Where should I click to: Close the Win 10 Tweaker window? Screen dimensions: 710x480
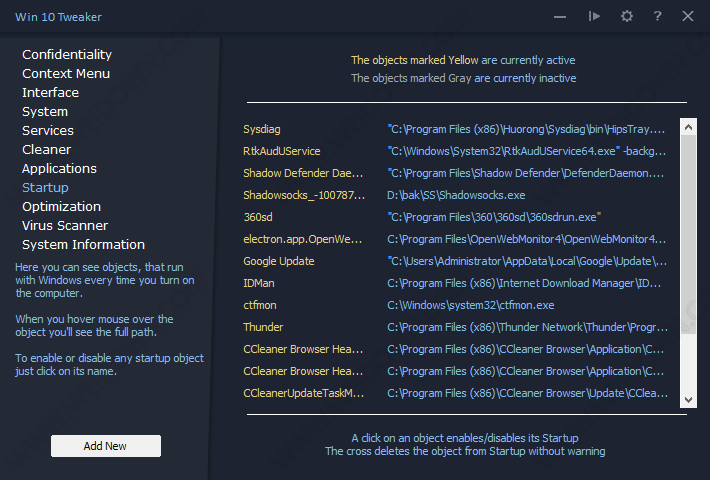(x=688, y=16)
